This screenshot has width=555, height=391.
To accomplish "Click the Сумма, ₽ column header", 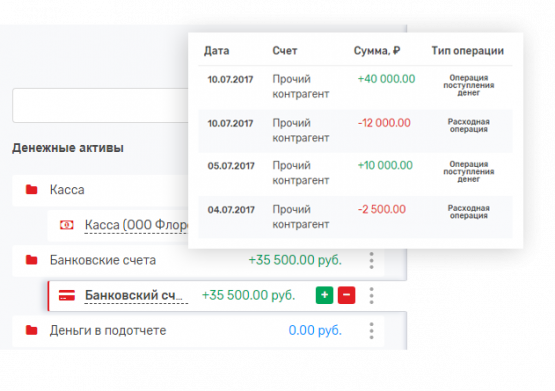I will tap(377, 51).
